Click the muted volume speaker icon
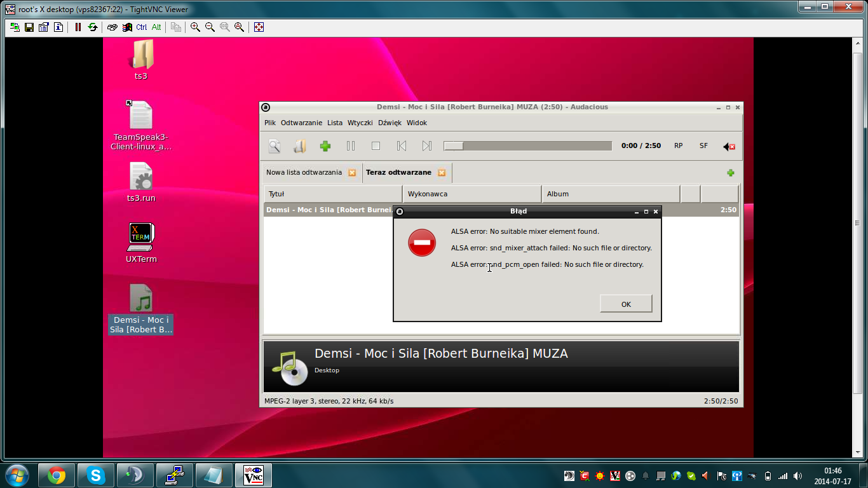868x488 pixels. coord(729,147)
